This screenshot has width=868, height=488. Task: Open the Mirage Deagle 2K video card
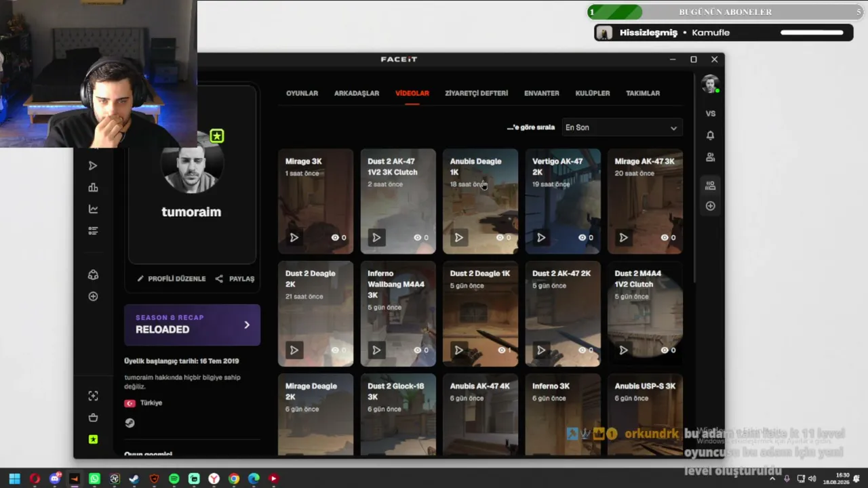click(315, 415)
